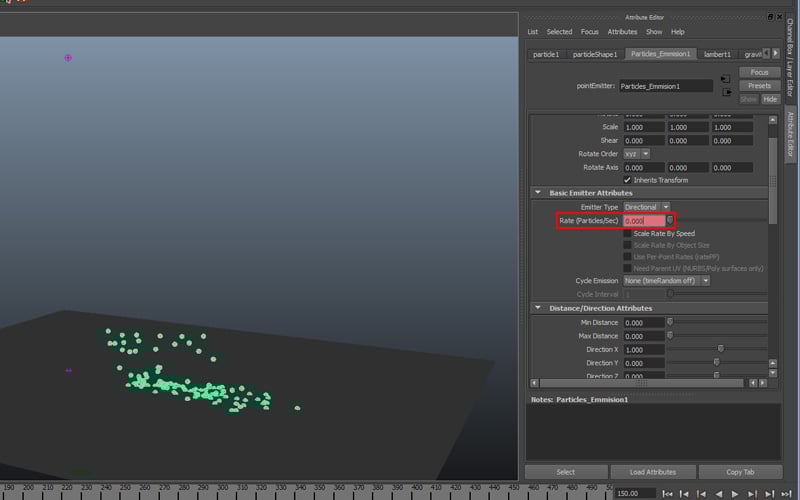Toggle Need Parent UV checkbox
The image size is (800, 500).
[627, 268]
